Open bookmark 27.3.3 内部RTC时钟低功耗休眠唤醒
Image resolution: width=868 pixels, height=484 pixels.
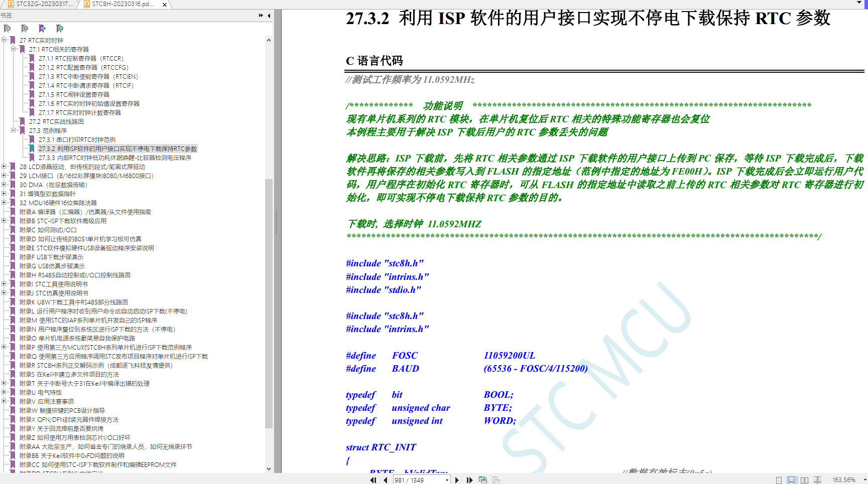pyautogui.click(x=115, y=157)
